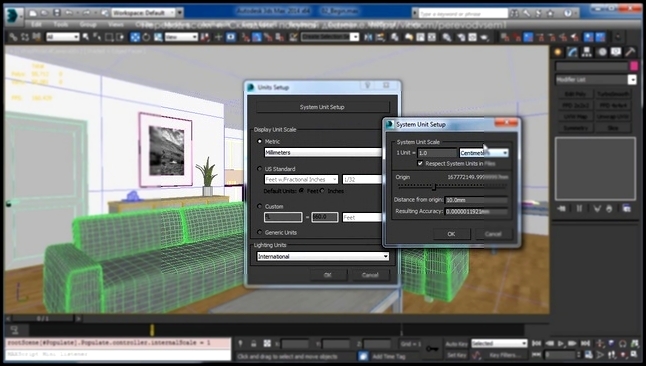Image resolution: width=646 pixels, height=366 pixels.
Task: Click the Go to End playback button
Action: coord(585,343)
